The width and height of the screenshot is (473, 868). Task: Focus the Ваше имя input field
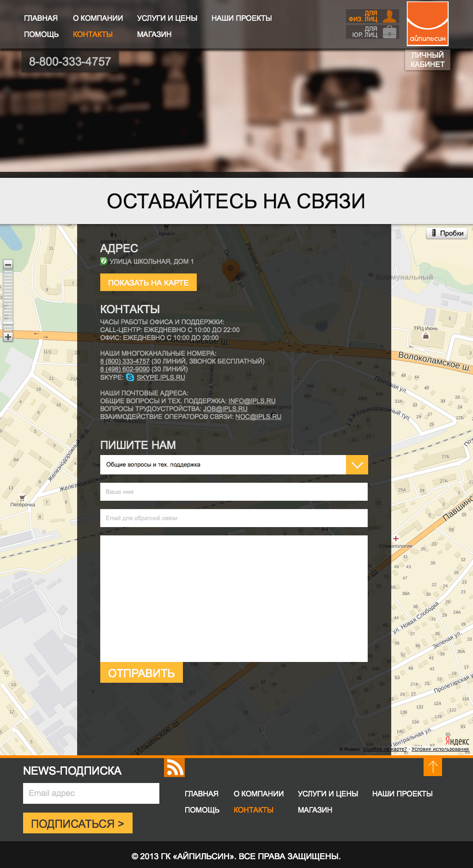[234, 492]
